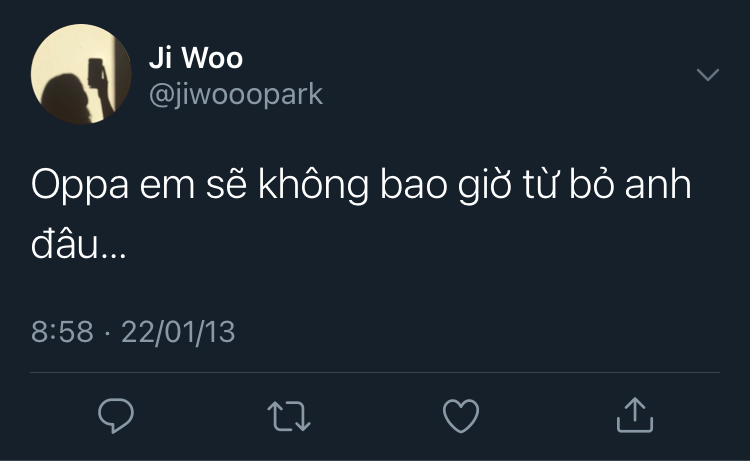The image size is (750, 461).
Task: Reply to Ji Woo's tweet
Action: [x=116, y=416]
